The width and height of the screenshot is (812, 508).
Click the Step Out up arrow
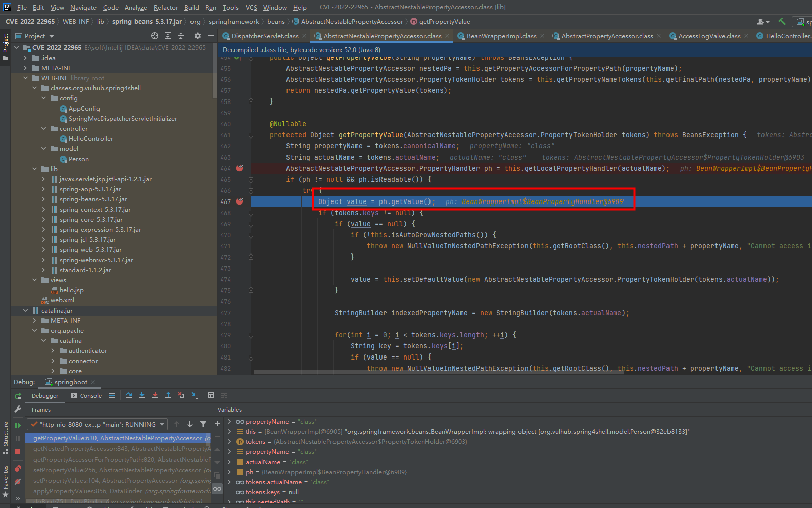tap(168, 396)
